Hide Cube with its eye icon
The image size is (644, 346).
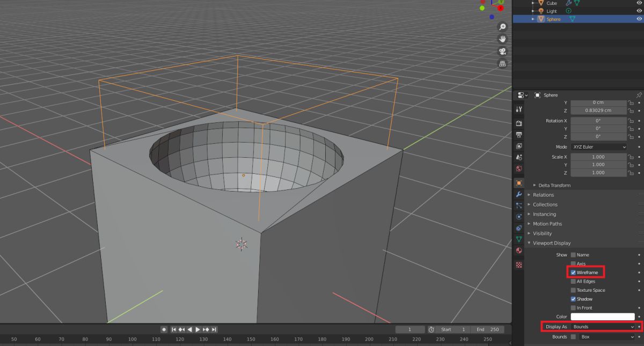click(639, 3)
